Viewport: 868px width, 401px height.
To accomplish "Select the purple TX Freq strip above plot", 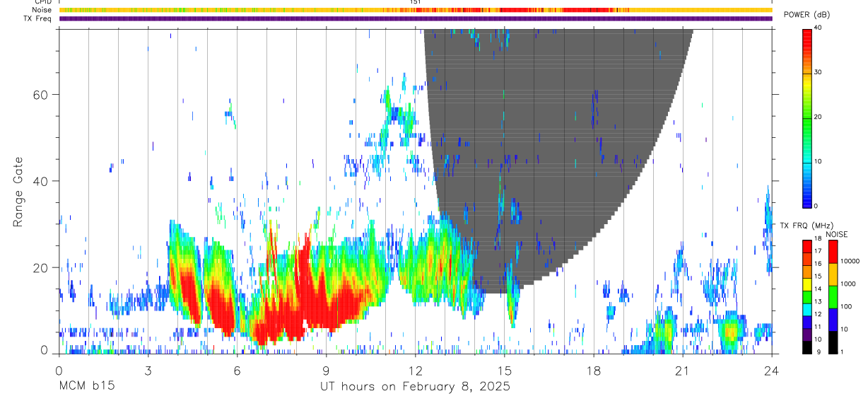I will coord(416,18).
